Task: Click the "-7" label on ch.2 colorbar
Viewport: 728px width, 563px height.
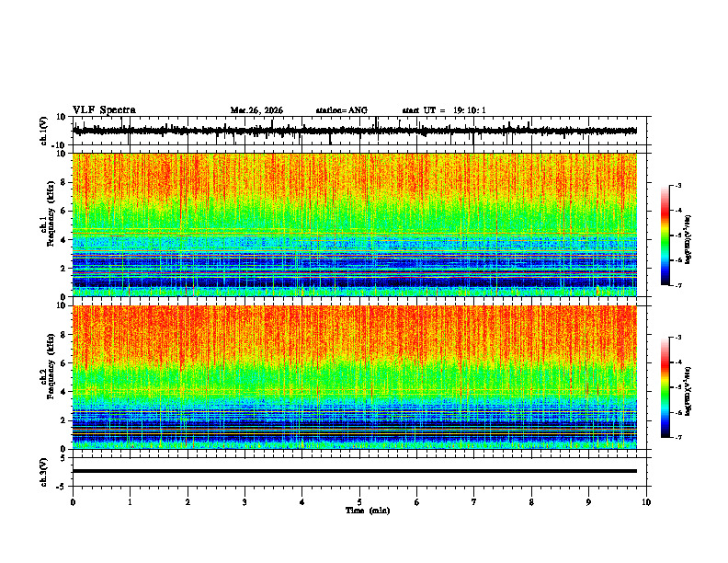Action: (x=678, y=437)
